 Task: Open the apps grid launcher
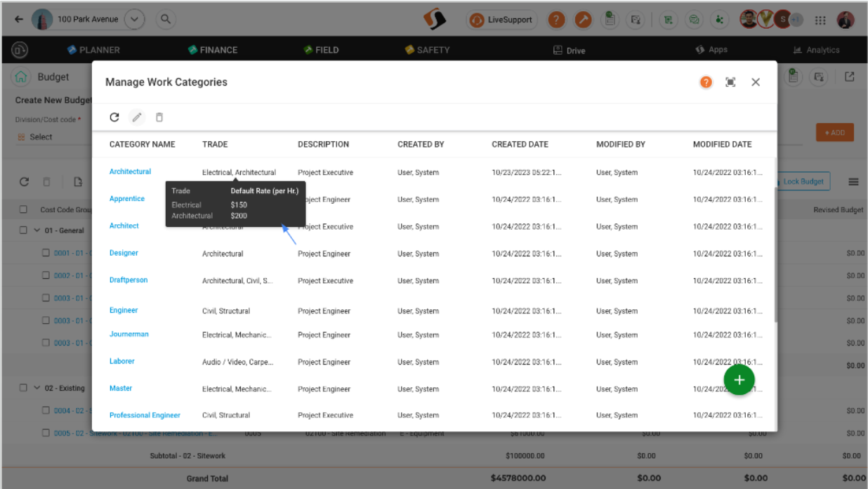(820, 20)
